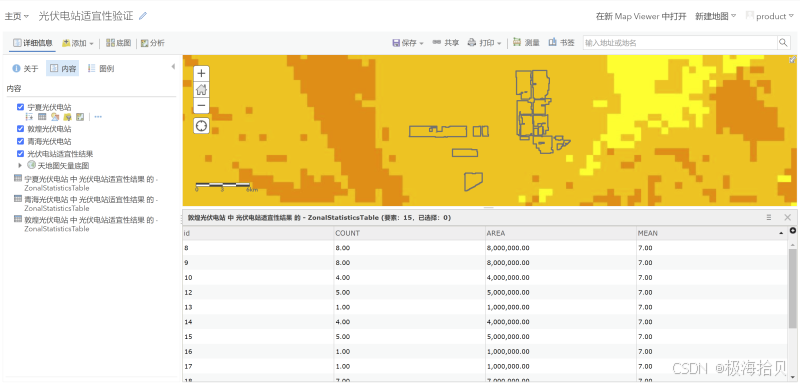Toggle the overview checkbox at map top-right
The image size is (800, 384).
click(x=792, y=60)
